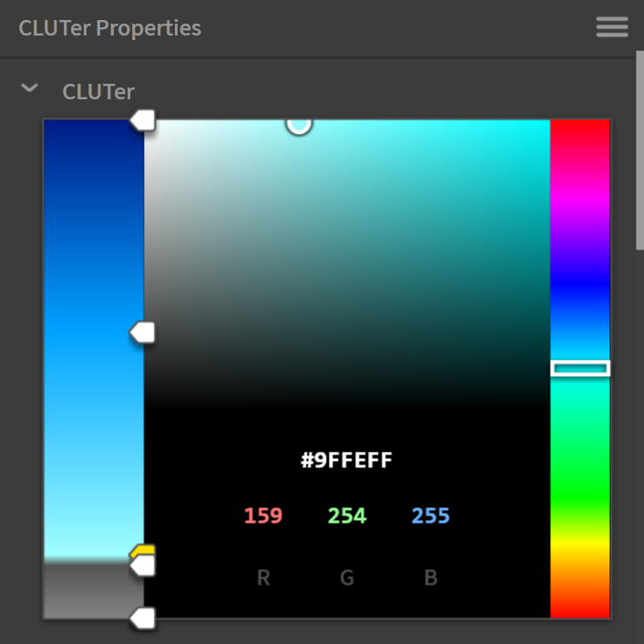Click the hue strip slider thumb

tap(579, 368)
